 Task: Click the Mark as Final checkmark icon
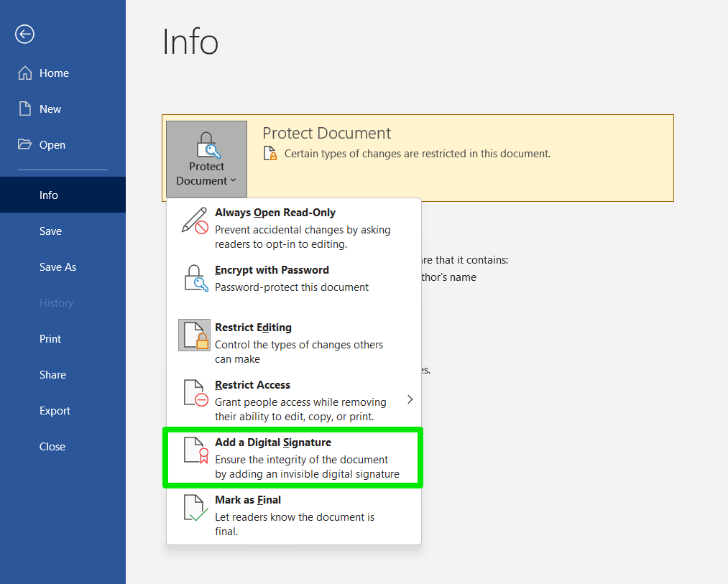pos(194,508)
